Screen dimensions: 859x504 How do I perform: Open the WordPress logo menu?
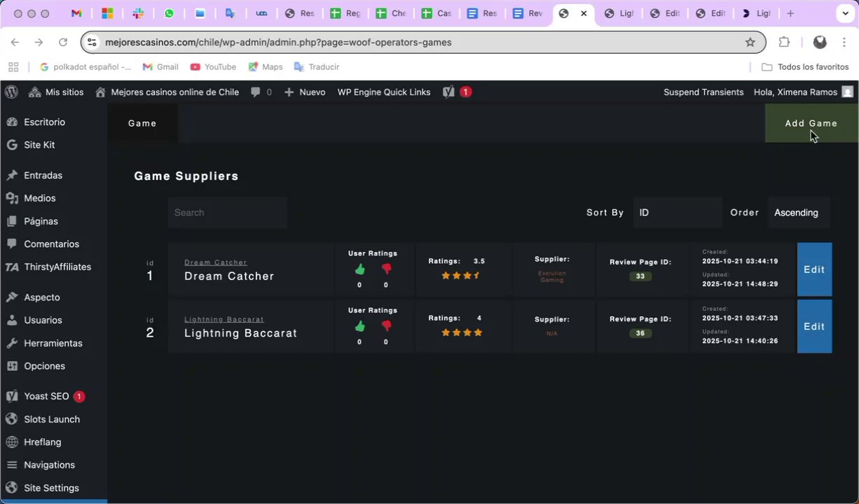11,92
